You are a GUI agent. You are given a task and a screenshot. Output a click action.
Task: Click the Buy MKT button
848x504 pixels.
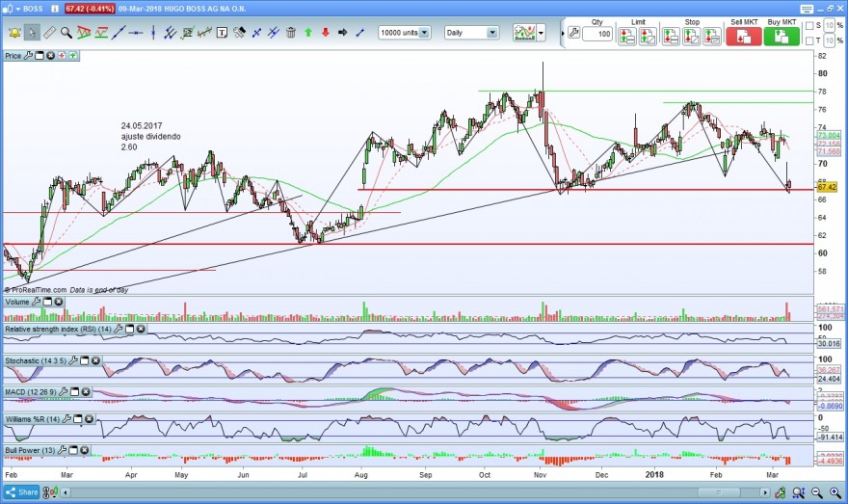[782, 37]
